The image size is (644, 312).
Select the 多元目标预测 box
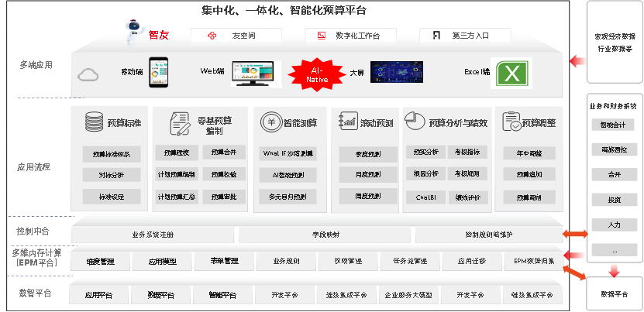click(x=288, y=197)
